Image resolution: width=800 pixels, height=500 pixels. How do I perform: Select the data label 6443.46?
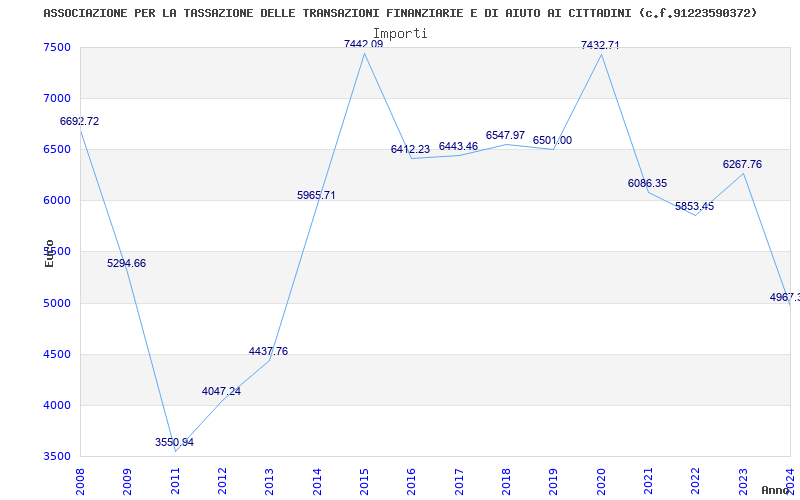[458, 146]
